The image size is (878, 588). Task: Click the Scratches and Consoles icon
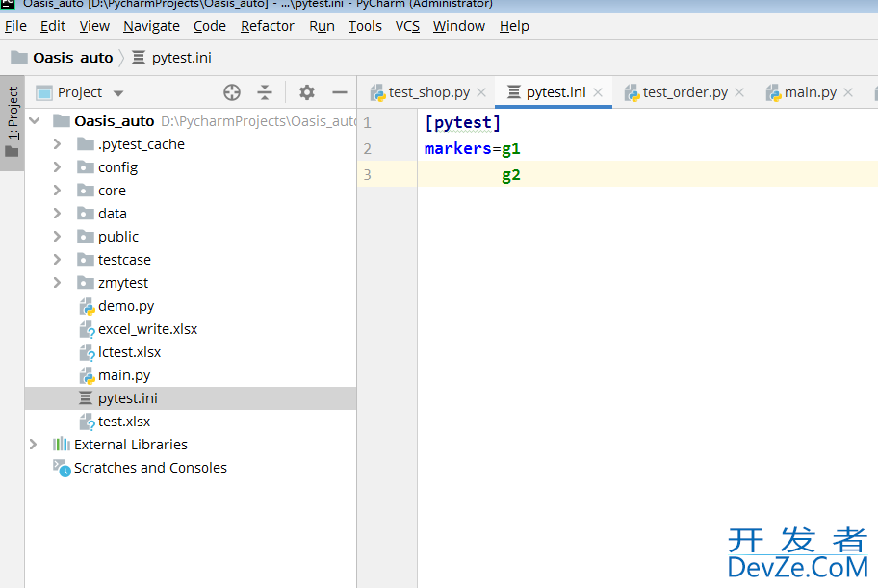(61, 468)
